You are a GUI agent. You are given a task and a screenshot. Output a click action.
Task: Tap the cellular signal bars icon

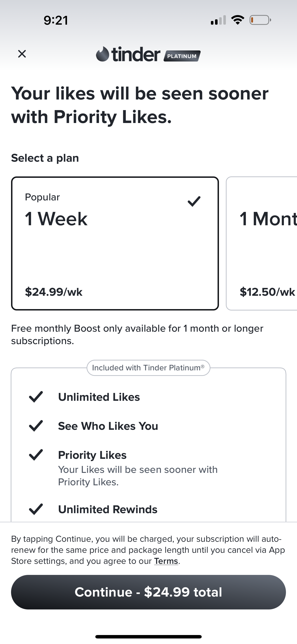pyautogui.click(x=218, y=20)
